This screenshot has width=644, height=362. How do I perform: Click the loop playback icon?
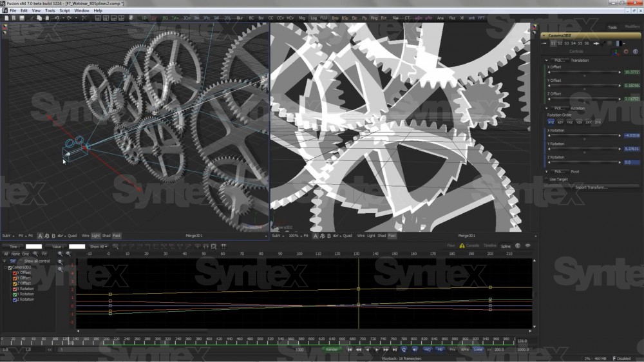coord(404,349)
